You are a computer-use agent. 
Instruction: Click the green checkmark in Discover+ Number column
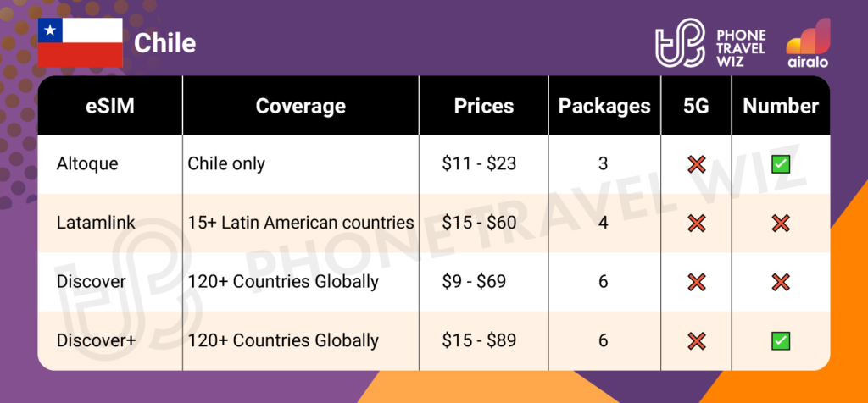[781, 341]
